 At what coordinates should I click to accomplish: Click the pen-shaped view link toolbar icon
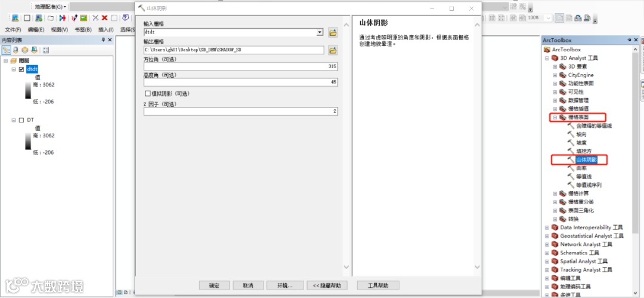tap(74, 18)
